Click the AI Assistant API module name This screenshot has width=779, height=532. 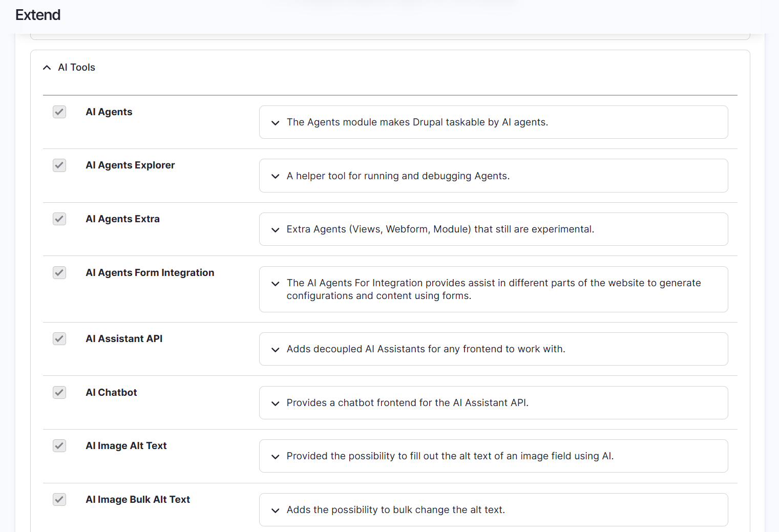[x=124, y=338]
